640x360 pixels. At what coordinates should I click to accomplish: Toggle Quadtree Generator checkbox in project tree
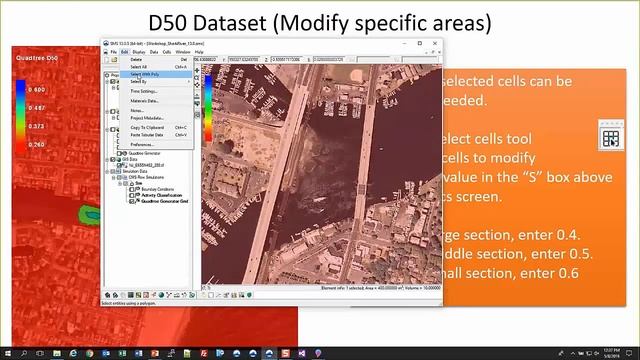click(120, 153)
